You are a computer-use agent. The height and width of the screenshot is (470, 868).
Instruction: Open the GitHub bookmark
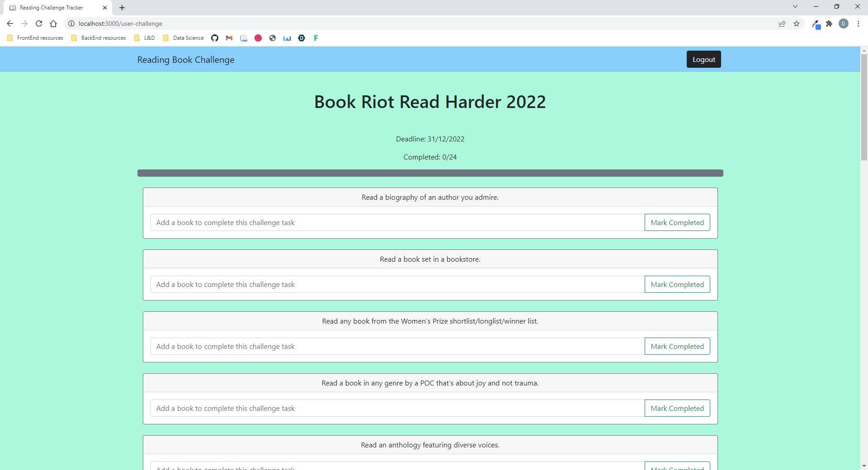coord(215,38)
